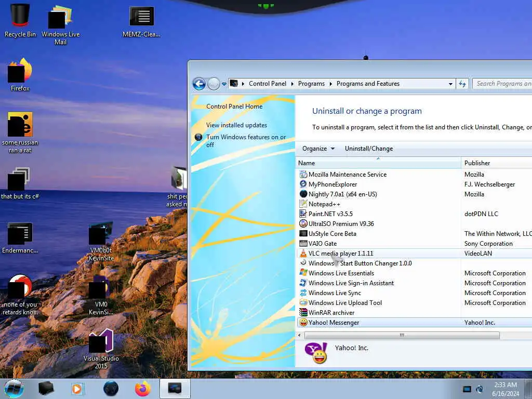Activate Control Panel taskbar button
The height and width of the screenshot is (399, 532).
point(175,389)
